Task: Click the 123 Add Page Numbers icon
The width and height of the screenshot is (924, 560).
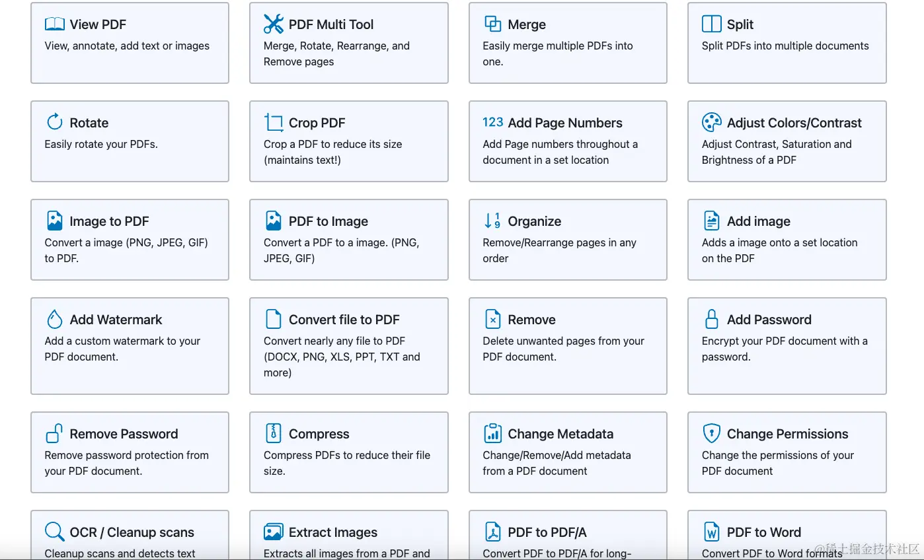Action: (493, 122)
